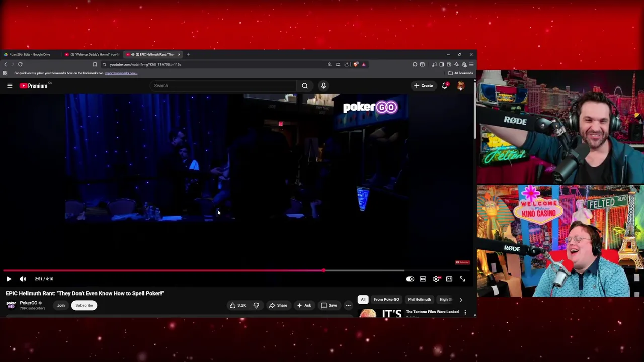Switch to the Wake up Daddy's Home tab
Viewport: 644px width, 362px height.
click(92, 54)
